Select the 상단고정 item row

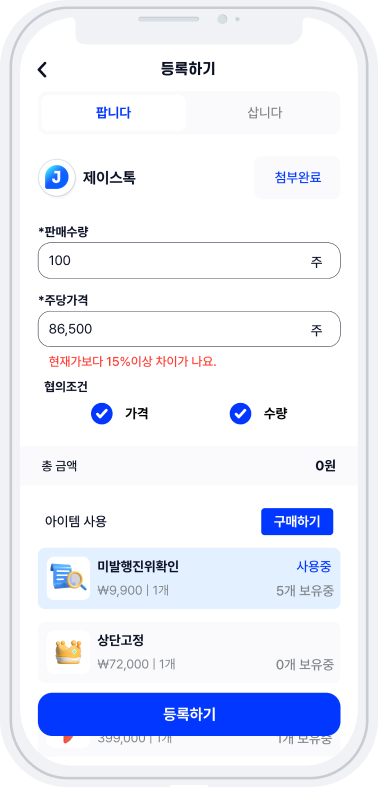(x=189, y=652)
